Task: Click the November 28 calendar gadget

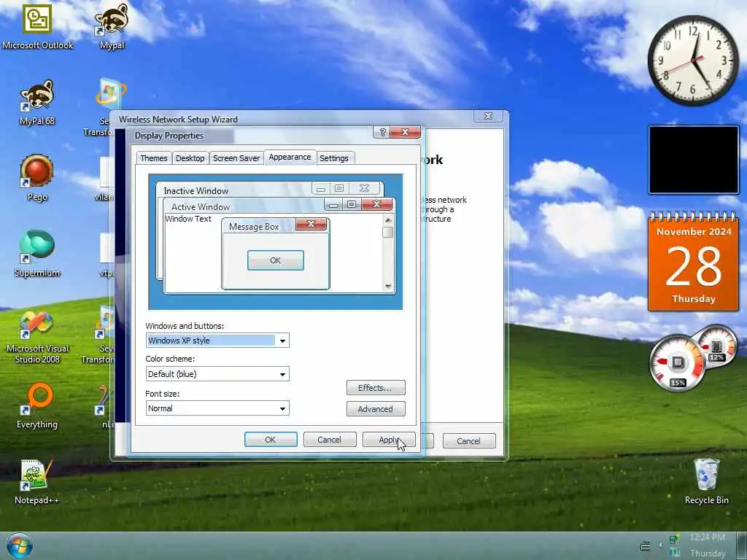Action: (x=693, y=261)
